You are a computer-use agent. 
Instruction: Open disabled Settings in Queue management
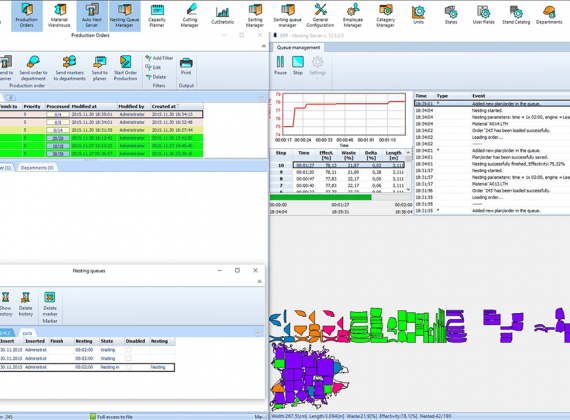317,66
